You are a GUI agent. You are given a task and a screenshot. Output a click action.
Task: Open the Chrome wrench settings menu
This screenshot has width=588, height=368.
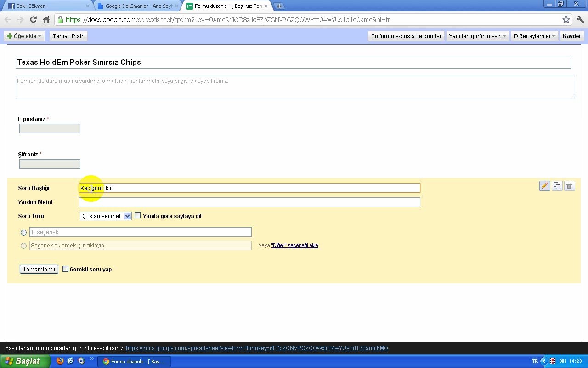coord(580,20)
